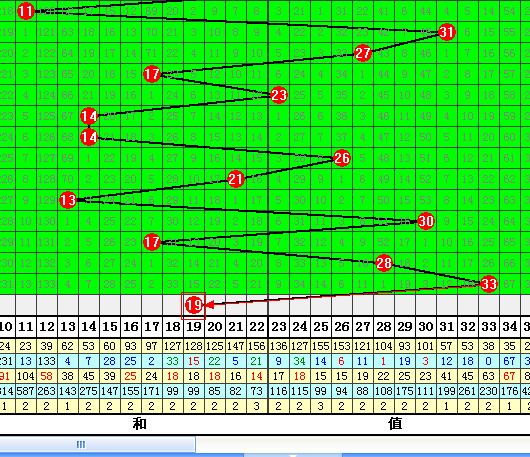Click the red ball numbered 11
The image size is (530, 457).
[x=26, y=11]
